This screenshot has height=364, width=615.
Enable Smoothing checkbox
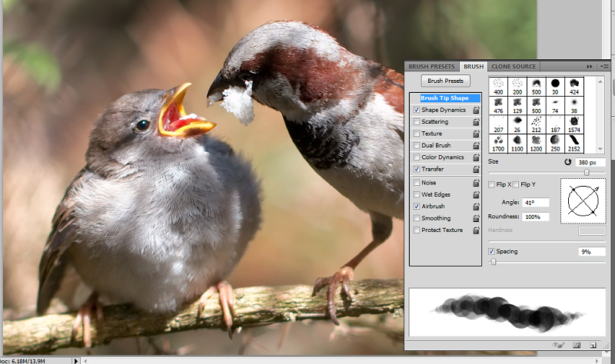[417, 218]
